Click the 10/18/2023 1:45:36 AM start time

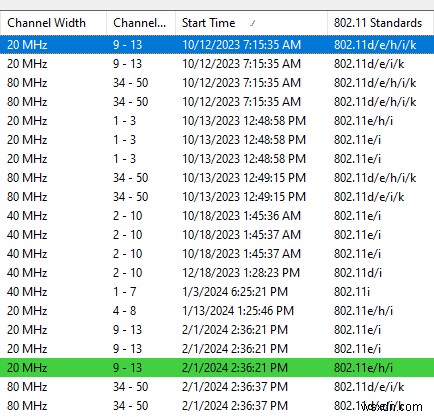[241, 216]
